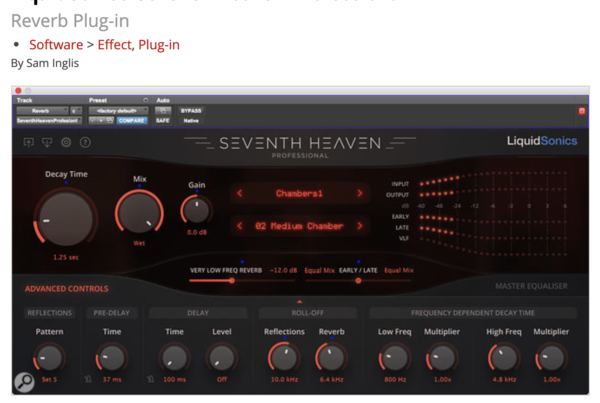Open the Plug-in category link
Screen dimensions: 600x403
tap(159, 45)
